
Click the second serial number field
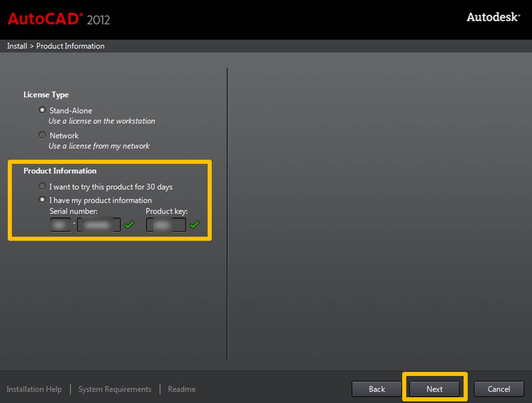(x=99, y=225)
